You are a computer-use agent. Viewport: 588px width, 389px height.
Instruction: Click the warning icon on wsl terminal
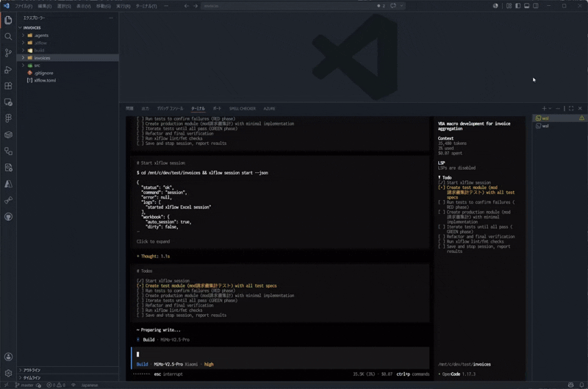click(x=581, y=118)
